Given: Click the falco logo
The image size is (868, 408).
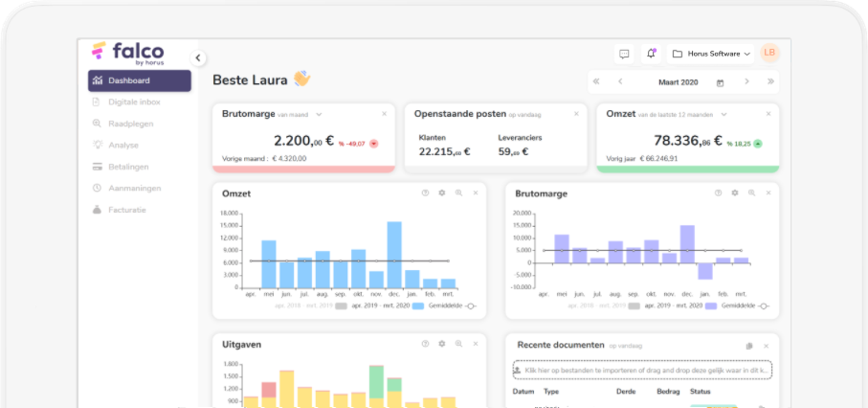Looking at the screenshot, I should [128, 54].
